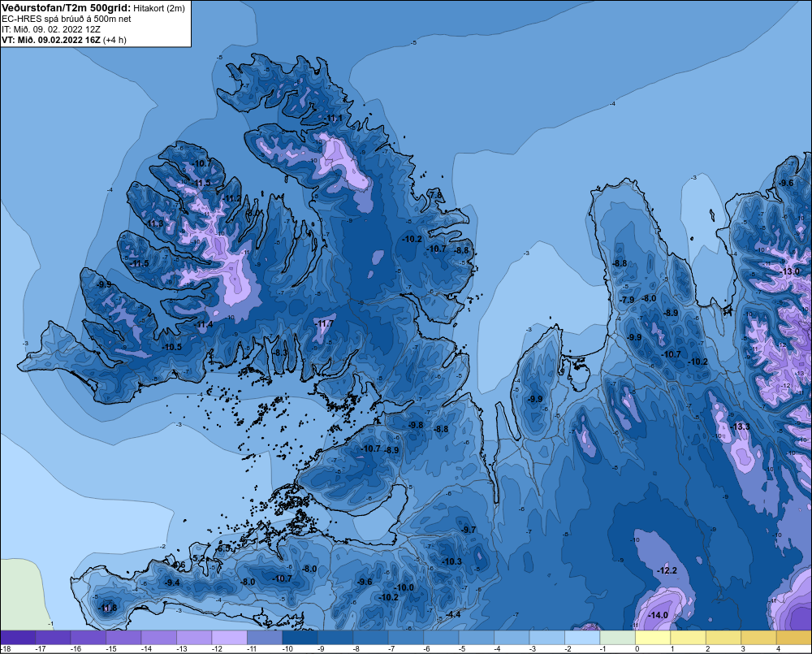The width and height of the screenshot is (812, 654).
Task: Select the legend swatch between 3 and 4
Action: [758, 638]
